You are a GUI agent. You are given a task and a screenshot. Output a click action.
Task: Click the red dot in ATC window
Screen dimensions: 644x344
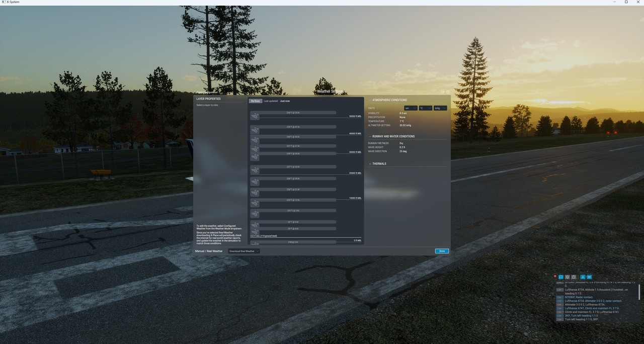point(555,276)
